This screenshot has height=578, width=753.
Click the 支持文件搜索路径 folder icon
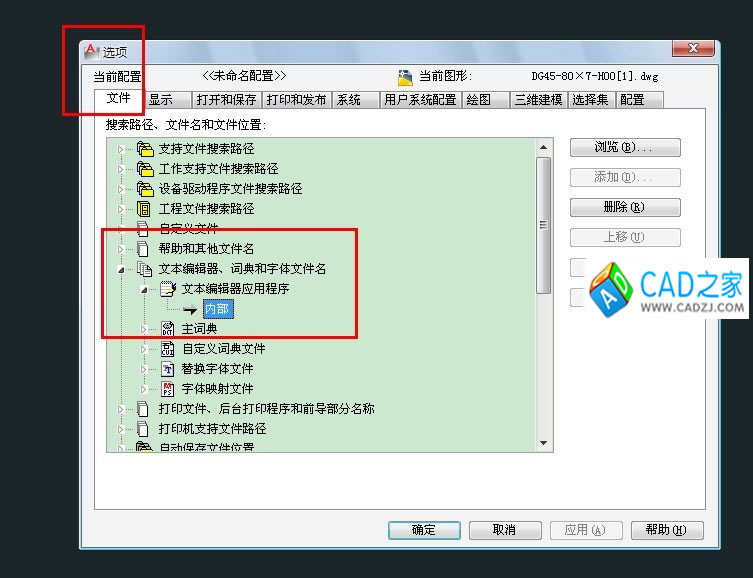(x=145, y=149)
